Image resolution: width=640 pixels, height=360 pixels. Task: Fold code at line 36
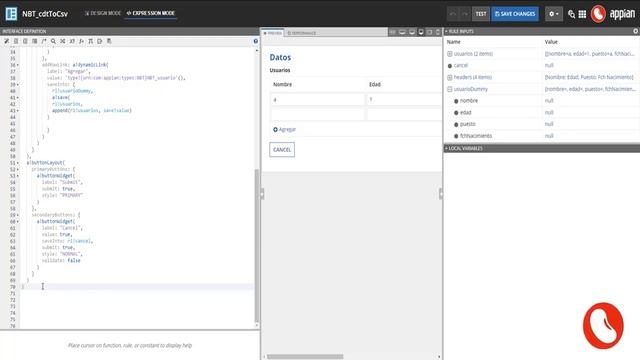[18, 65]
